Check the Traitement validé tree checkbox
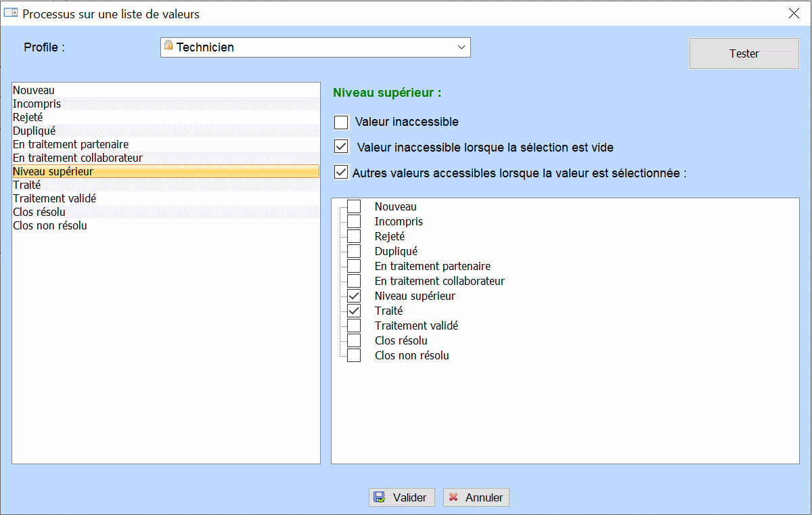 (x=354, y=326)
